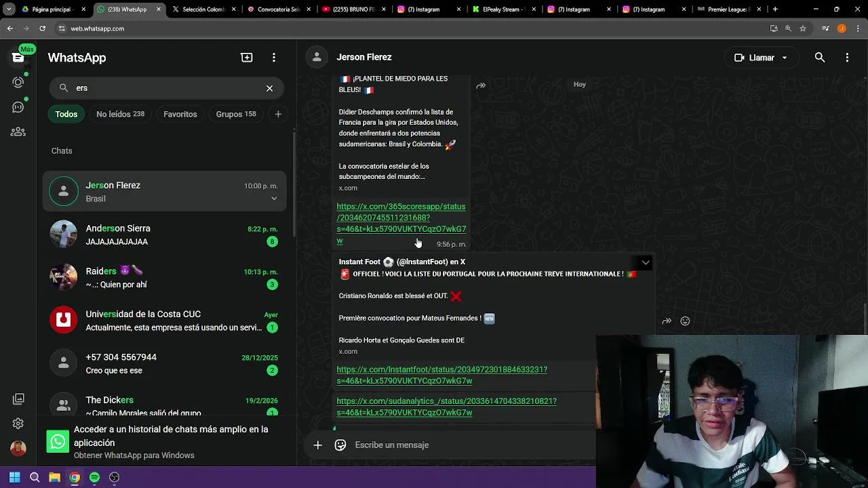Click the install app icon in address bar
Image resolution: width=868 pixels, height=488 pixels.
click(774, 28)
